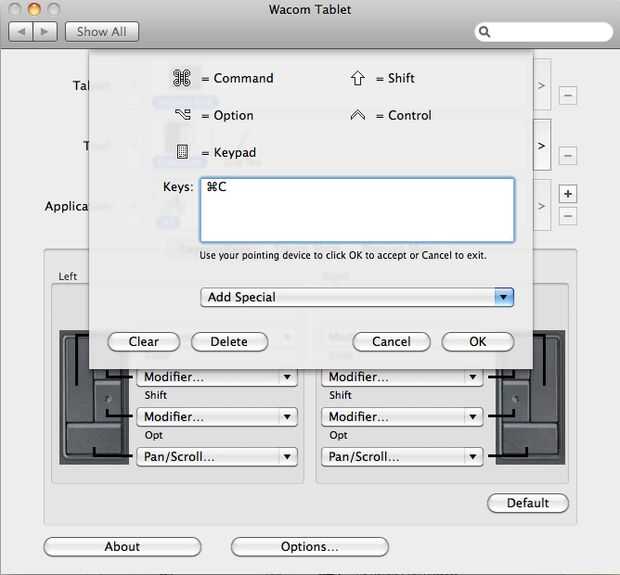Click the right ExpressKeys tablet image

(530, 398)
